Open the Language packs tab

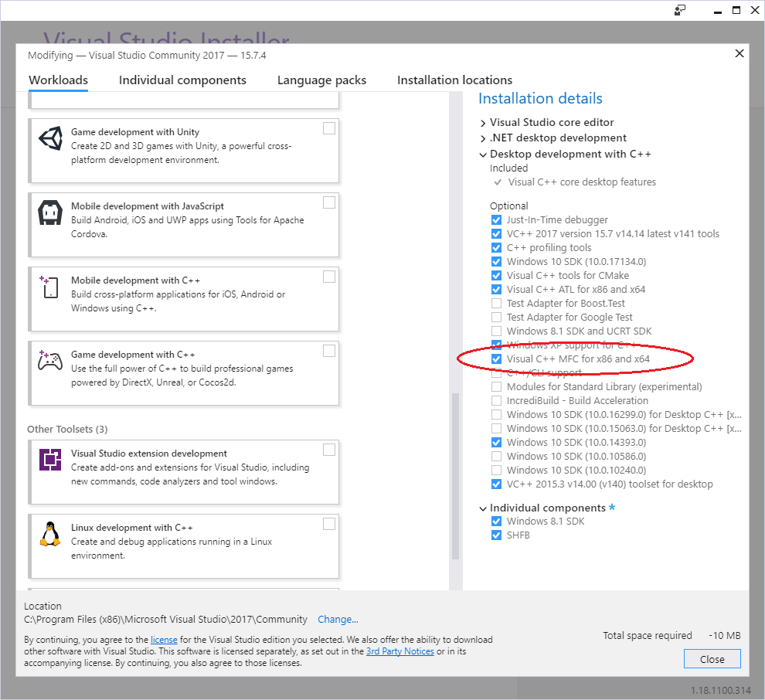321,80
